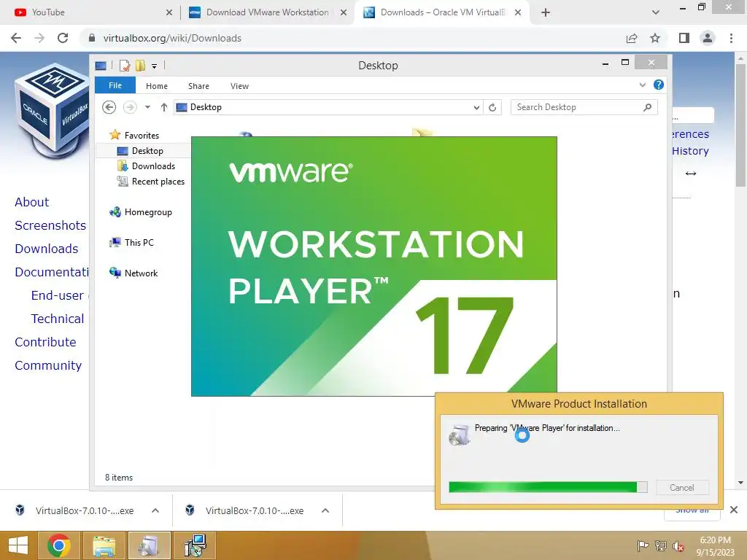Image resolution: width=747 pixels, height=560 pixels.
Task: Share this page via share icon
Action: pyautogui.click(x=632, y=38)
